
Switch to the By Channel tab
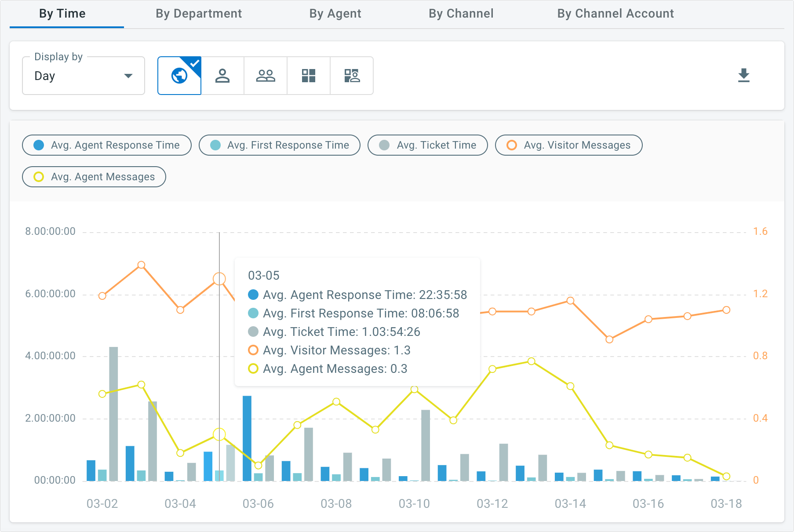[461, 14]
